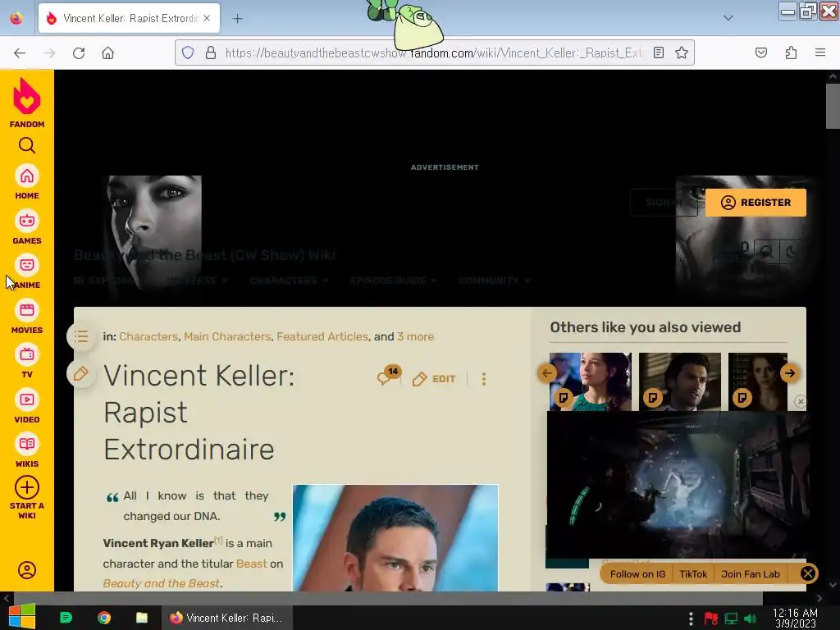Close the Vincent Keller tab
The width and height of the screenshot is (840, 630).
tap(207, 18)
